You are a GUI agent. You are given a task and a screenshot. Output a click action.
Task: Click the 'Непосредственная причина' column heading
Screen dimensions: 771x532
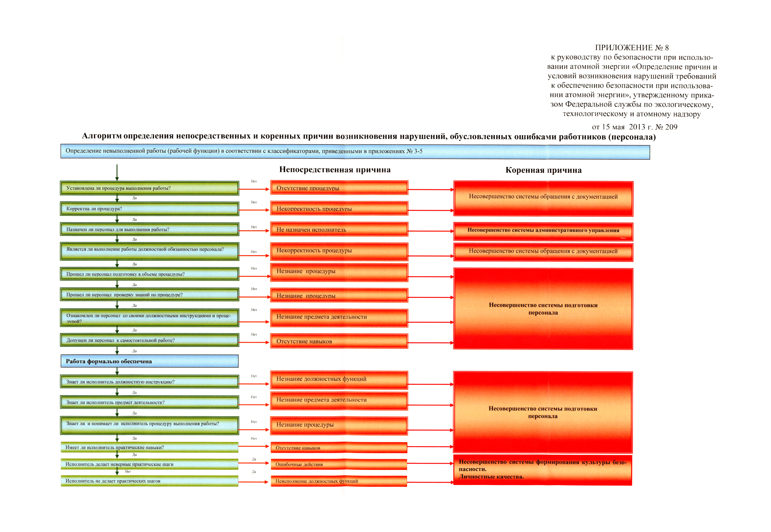click(x=335, y=170)
